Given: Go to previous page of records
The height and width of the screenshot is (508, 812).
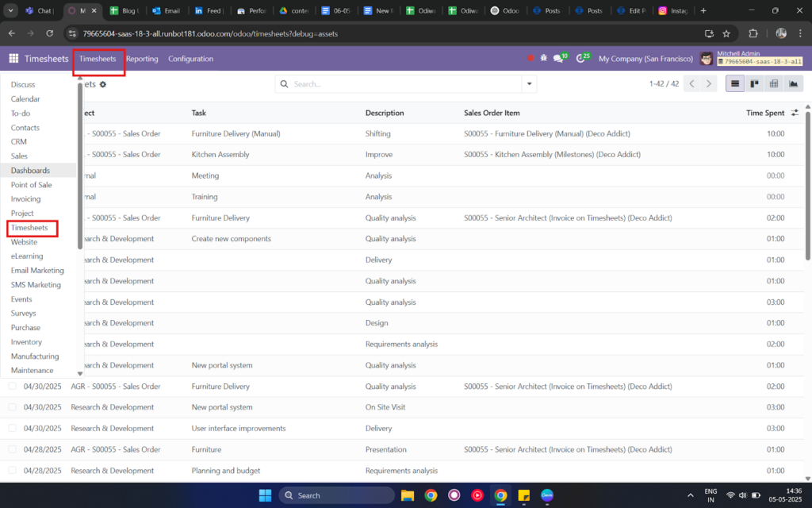Looking at the screenshot, I should point(691,84).
